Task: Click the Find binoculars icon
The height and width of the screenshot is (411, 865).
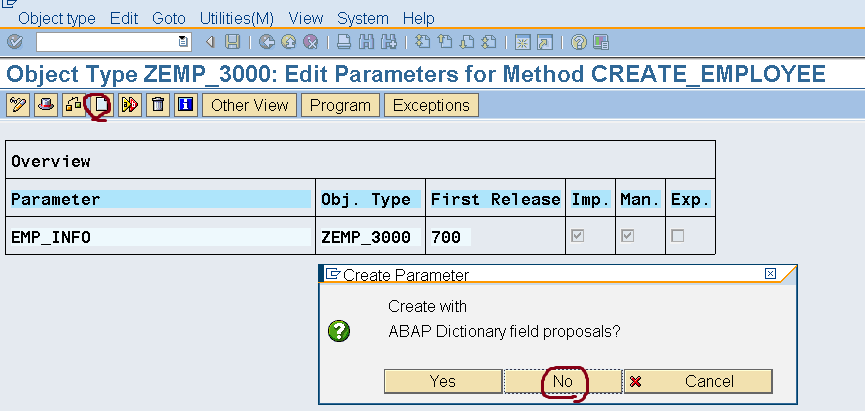Action: click(366, 42)
